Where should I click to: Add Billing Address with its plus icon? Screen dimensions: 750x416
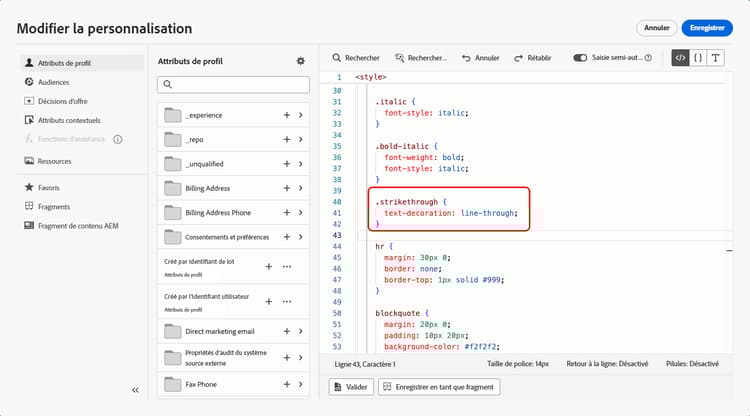click(x=287, y=188)
